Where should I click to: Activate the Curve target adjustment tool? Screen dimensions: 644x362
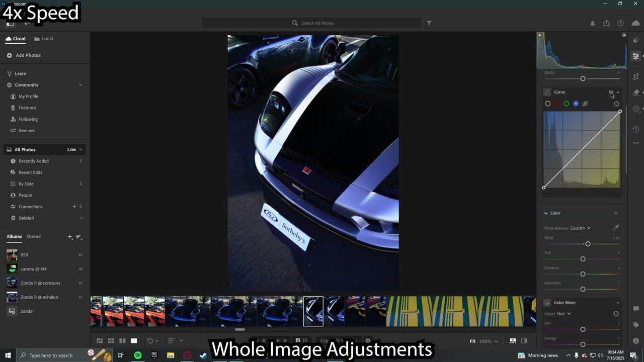tap(616, 104)
